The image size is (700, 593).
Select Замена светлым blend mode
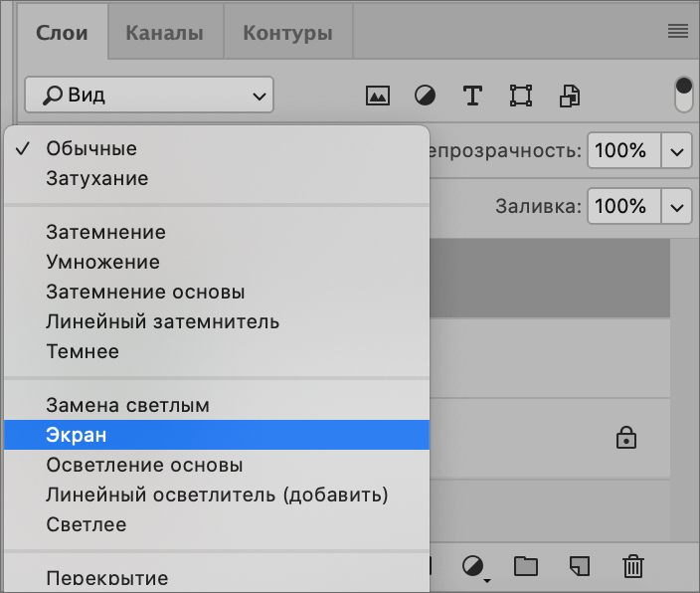coord(217,405)
